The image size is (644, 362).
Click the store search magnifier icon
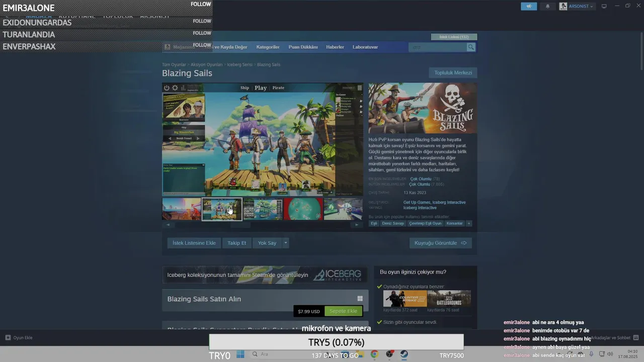click(x=471, y=47)
